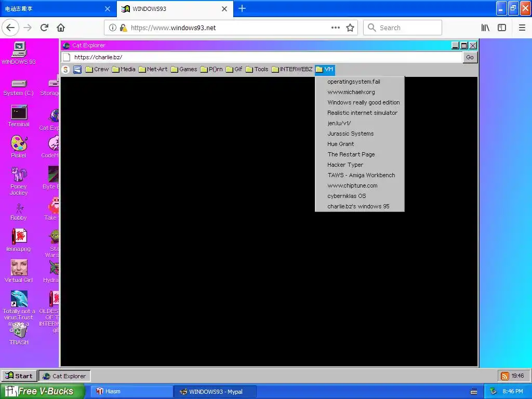Open the Windows 93 Start button

pos(19,376)
